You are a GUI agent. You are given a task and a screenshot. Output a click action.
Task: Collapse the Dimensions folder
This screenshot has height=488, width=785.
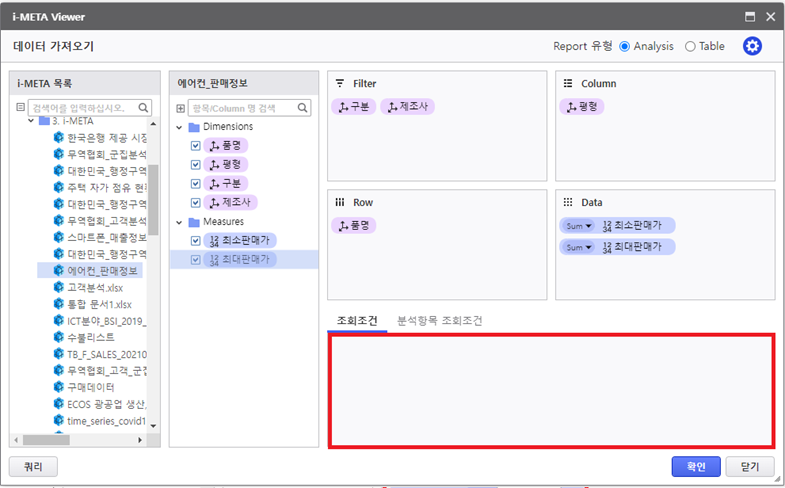[180, 127]
